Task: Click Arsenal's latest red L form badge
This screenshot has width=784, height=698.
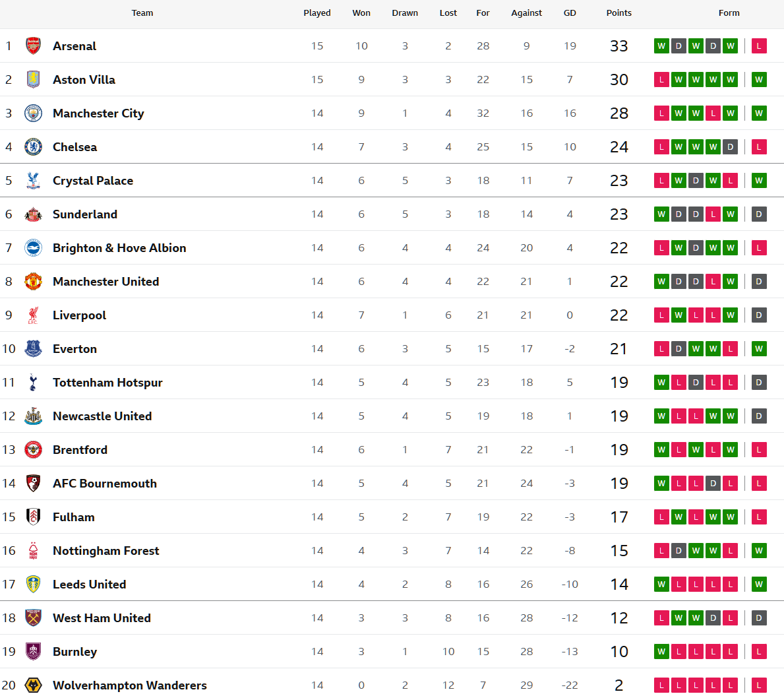Action: click(759, 46)
